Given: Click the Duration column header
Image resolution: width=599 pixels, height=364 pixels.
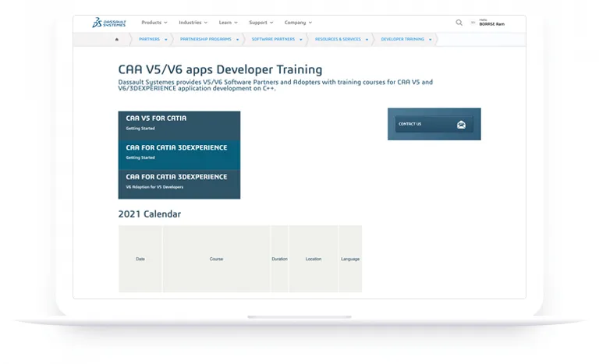Looking at the screenshot, I should coord(280,259).
